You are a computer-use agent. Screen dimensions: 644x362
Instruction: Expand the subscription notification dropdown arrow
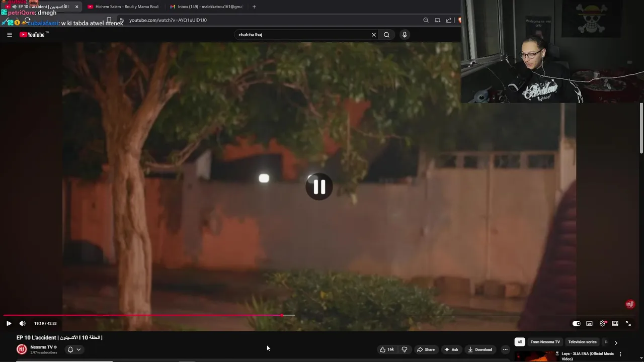[x=78, y=349]
